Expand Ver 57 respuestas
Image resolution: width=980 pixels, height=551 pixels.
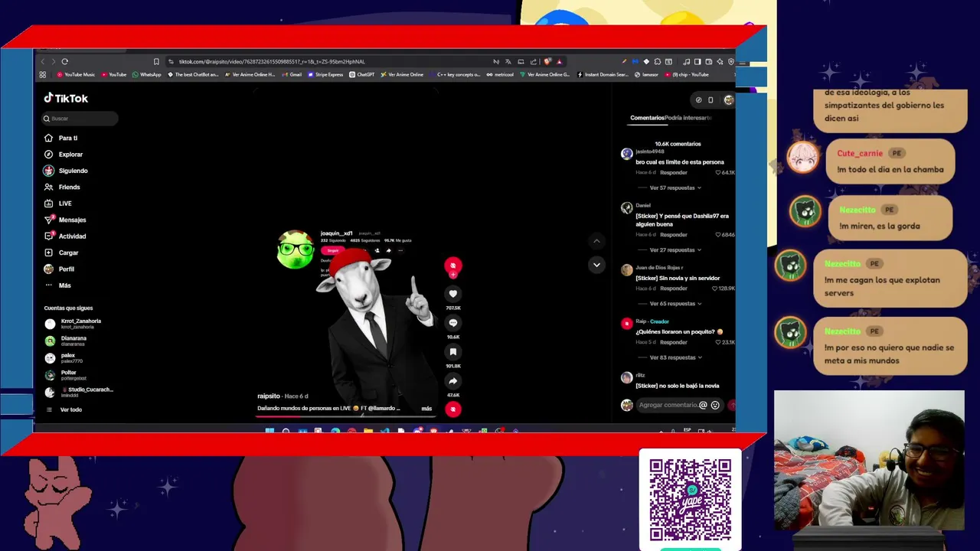click(x=675, y=188)
